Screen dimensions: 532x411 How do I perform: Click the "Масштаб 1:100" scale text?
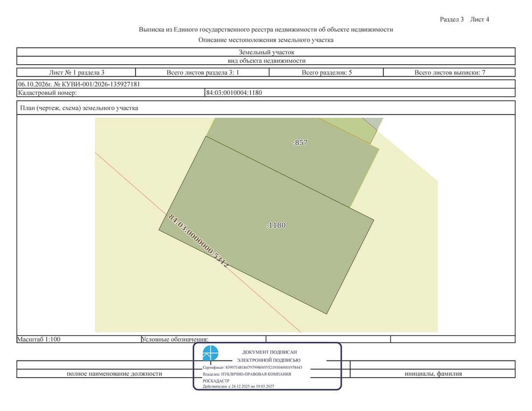39,339
